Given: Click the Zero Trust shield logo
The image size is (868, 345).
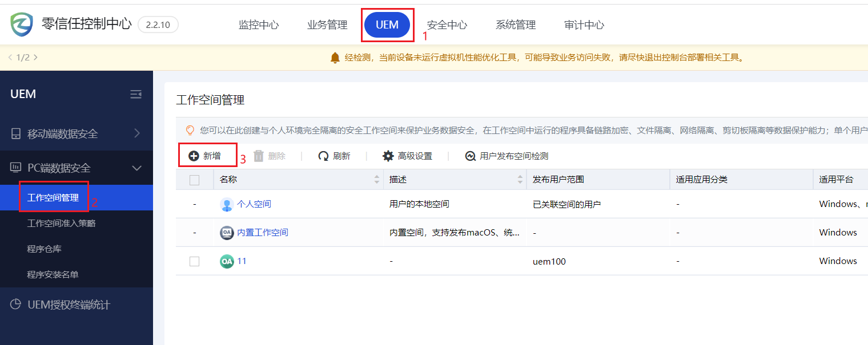Looking at the screenshot, I should 22,25.
